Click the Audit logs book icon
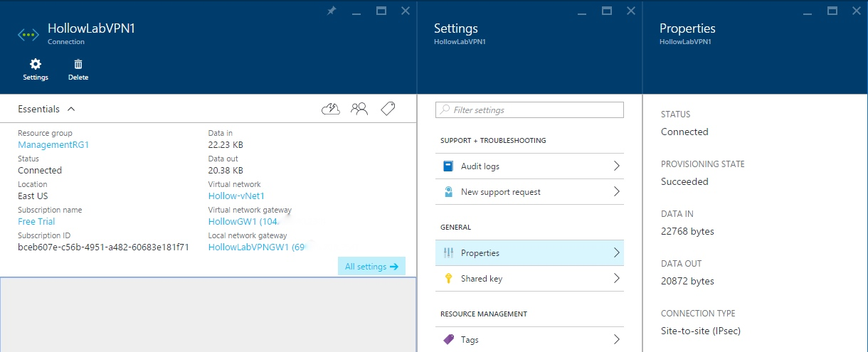The image size is (868, 352). [x=448, y=166]
